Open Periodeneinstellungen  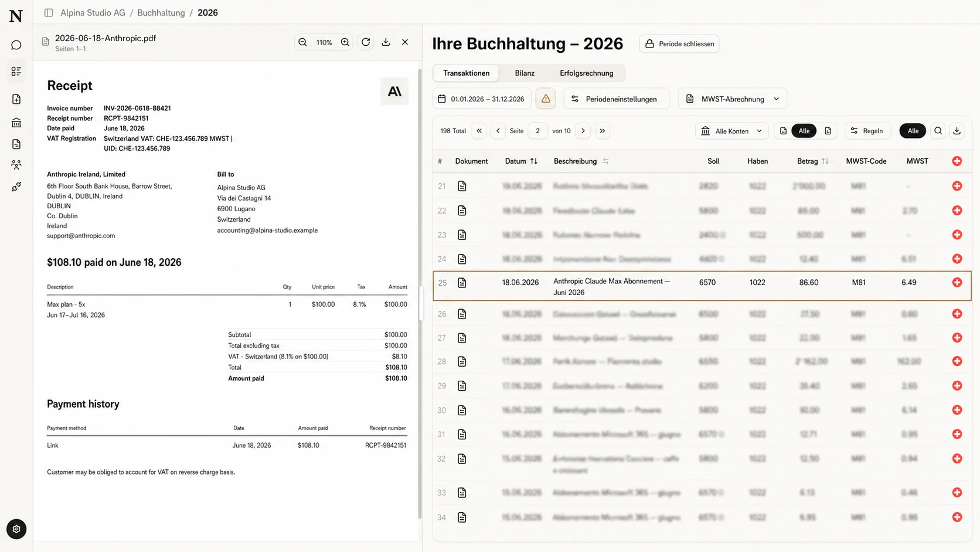pos(617,99)
